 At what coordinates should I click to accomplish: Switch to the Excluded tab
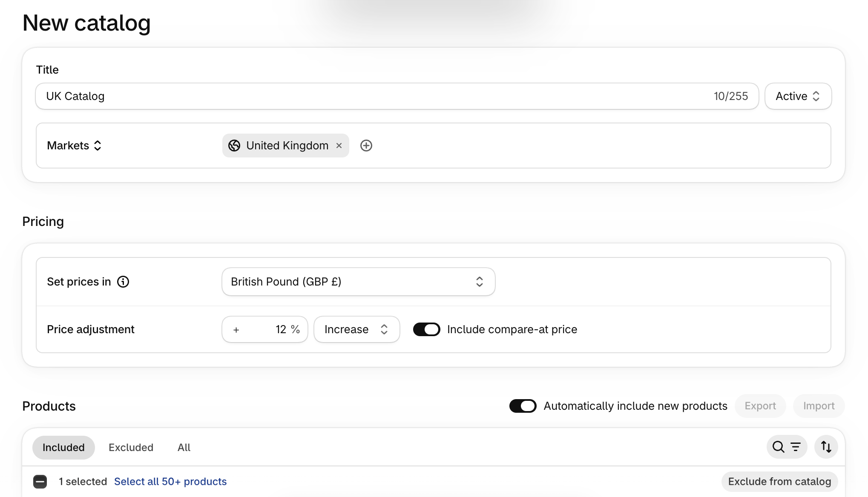131,448
